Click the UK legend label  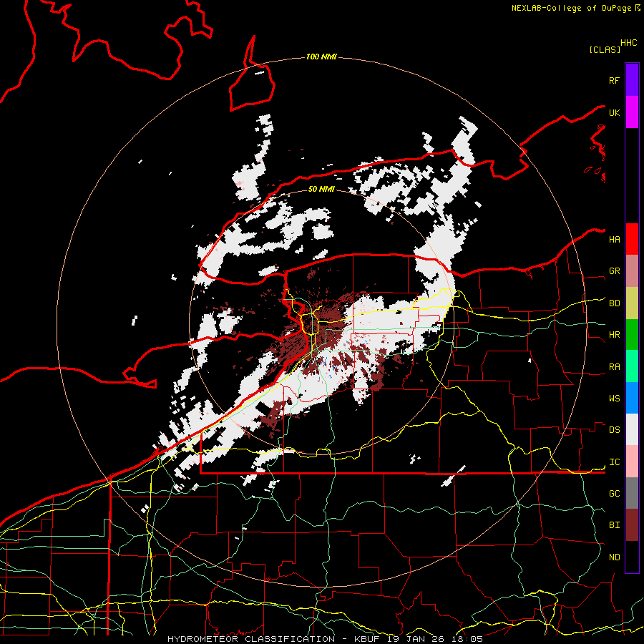point(614,112)
